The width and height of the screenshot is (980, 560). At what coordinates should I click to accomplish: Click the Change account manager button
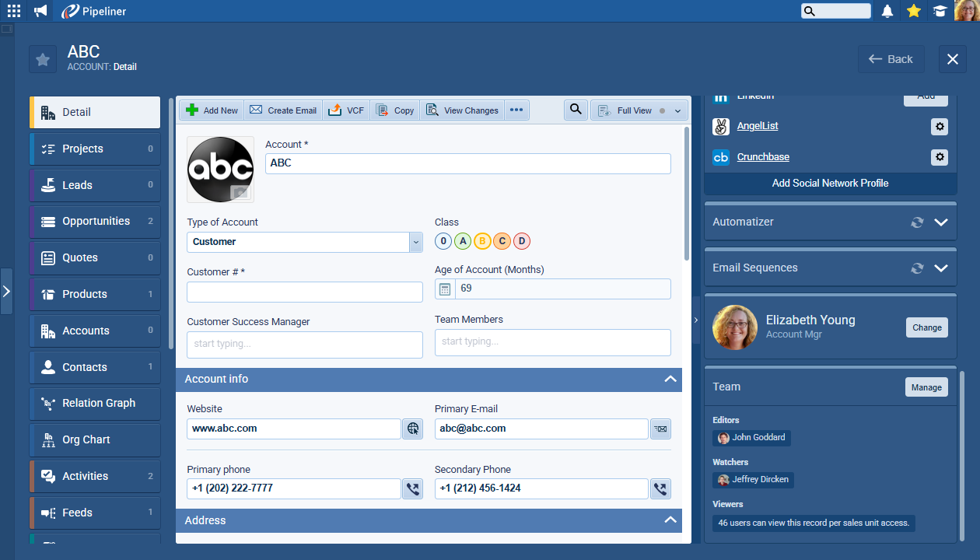point(926,327)
